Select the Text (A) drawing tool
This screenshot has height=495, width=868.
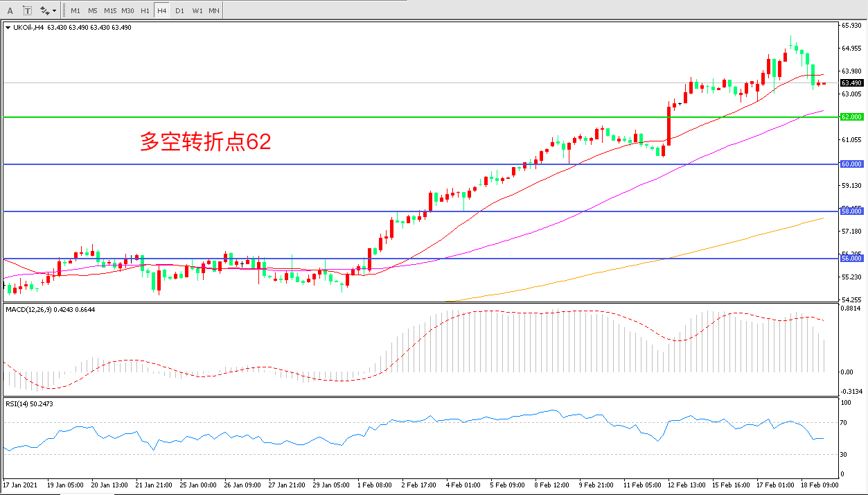(10, 11)
